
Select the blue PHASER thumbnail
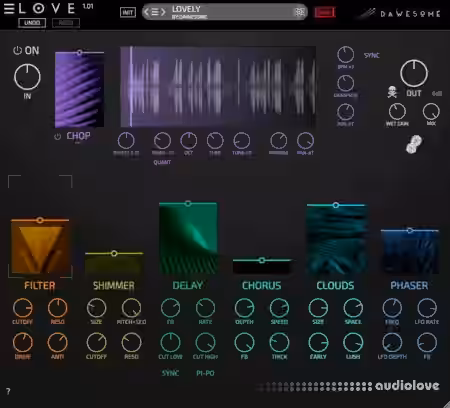(x=410, y=253)
